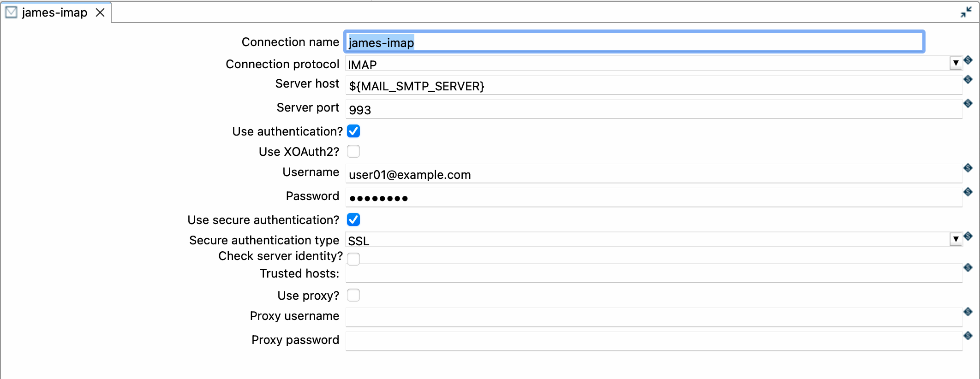Toggle Use secure authentication checkbox
Image resolution: width=980 pixels, height=379 pixels.
[353, 220]
